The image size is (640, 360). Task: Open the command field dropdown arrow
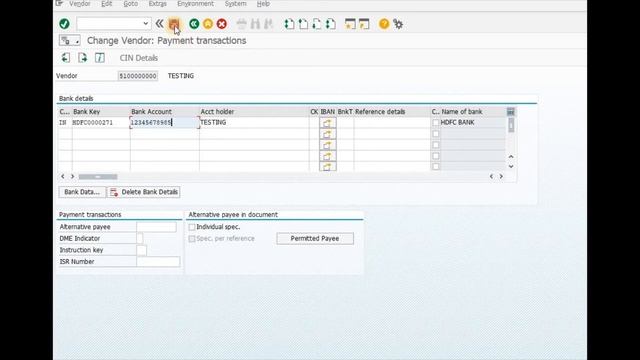point(145,24)
